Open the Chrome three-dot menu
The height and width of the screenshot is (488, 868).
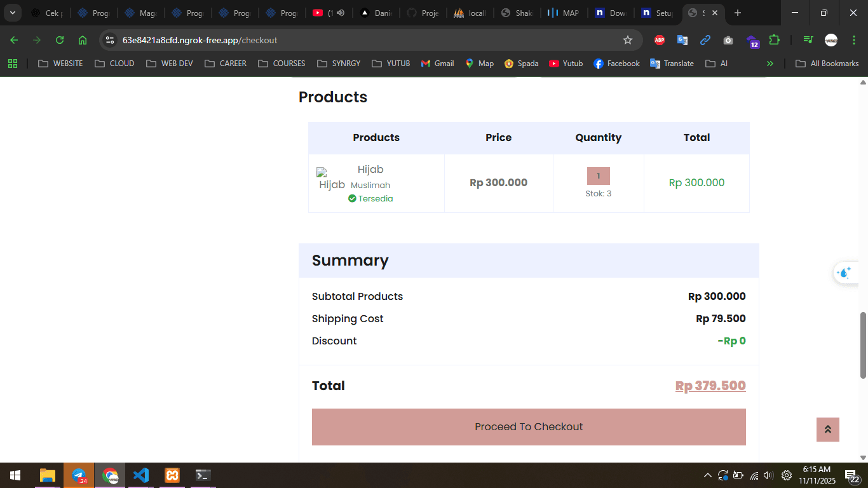855,39
